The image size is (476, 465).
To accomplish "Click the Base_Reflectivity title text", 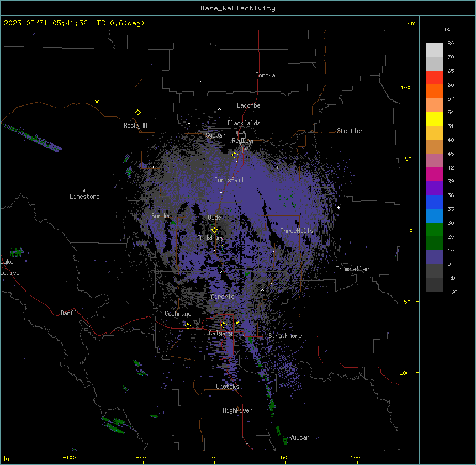I will click(238, 8).
